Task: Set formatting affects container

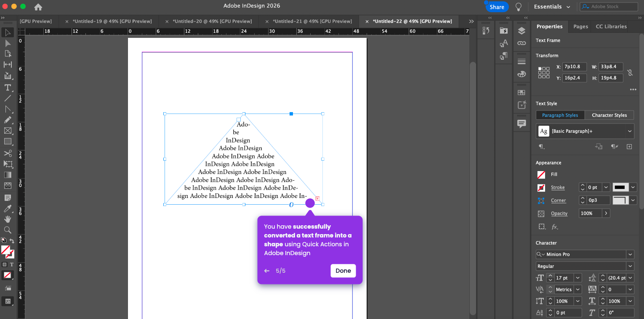Action: tap(5, 264)
